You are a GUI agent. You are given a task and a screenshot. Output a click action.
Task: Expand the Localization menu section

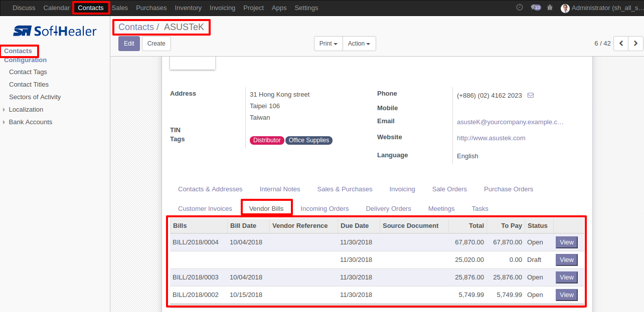coord(26,110)
